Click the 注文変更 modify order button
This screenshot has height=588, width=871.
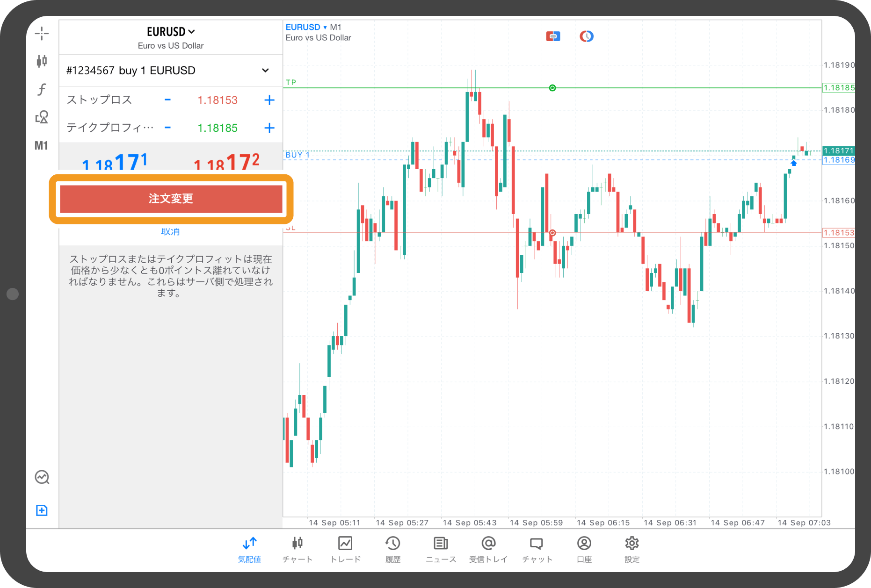[171, 199]
